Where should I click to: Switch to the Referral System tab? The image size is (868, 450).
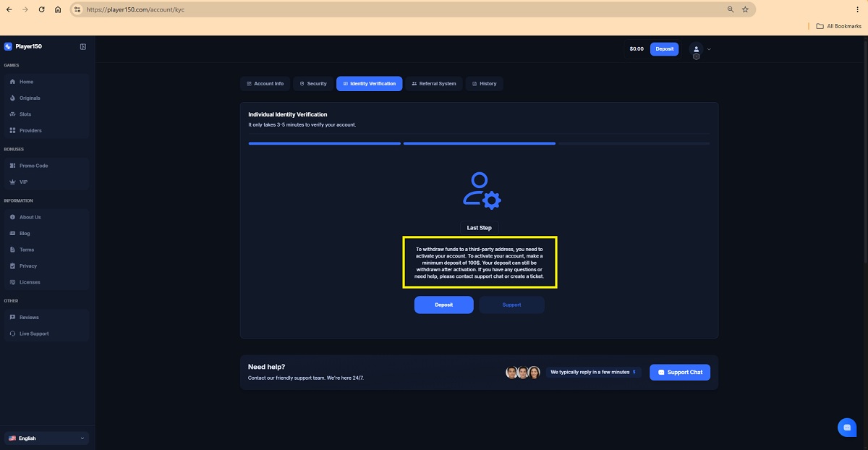click(434, 83)
